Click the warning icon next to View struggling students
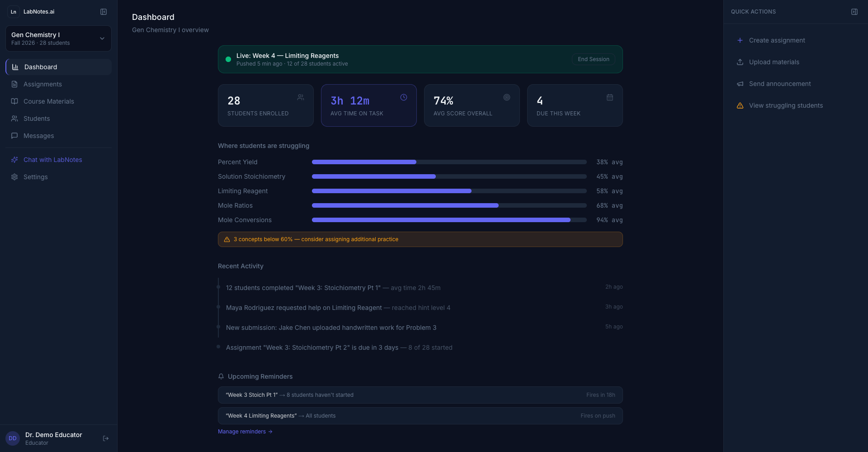Viewport: 868px width, 452px height. pyautogui.click(x=740, y=105)
